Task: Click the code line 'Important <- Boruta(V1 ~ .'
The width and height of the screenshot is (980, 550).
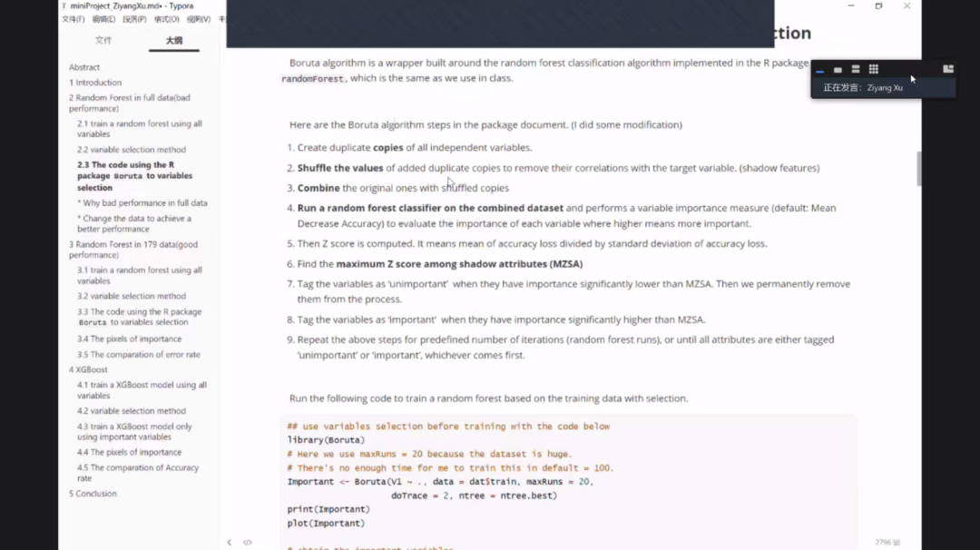Action: pos(440,482)
